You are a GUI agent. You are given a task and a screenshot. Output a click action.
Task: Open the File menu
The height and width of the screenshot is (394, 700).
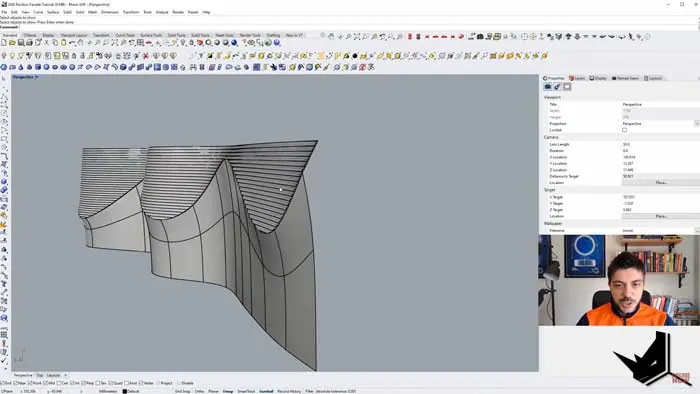4,12
